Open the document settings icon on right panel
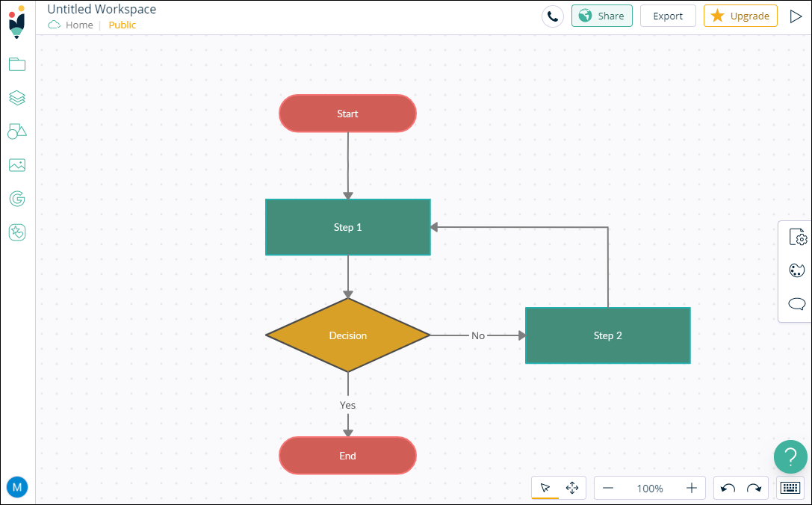Screen dimensions: 812x505 pos(798,238)
